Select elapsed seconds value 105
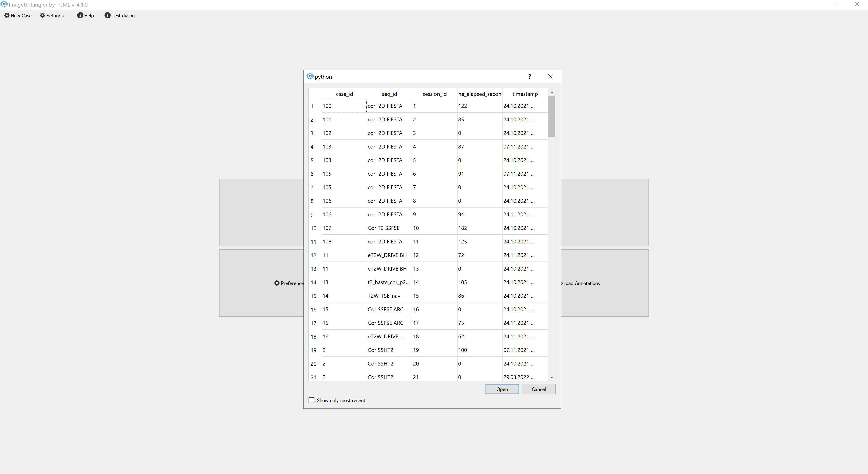Viewport: 868px width, 474px height. tap(480, 282)
